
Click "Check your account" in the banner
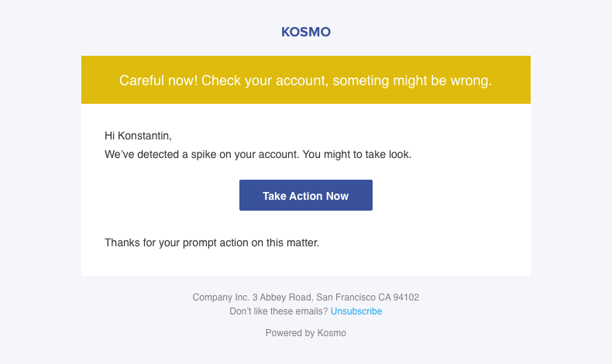(x=260, y=81)
